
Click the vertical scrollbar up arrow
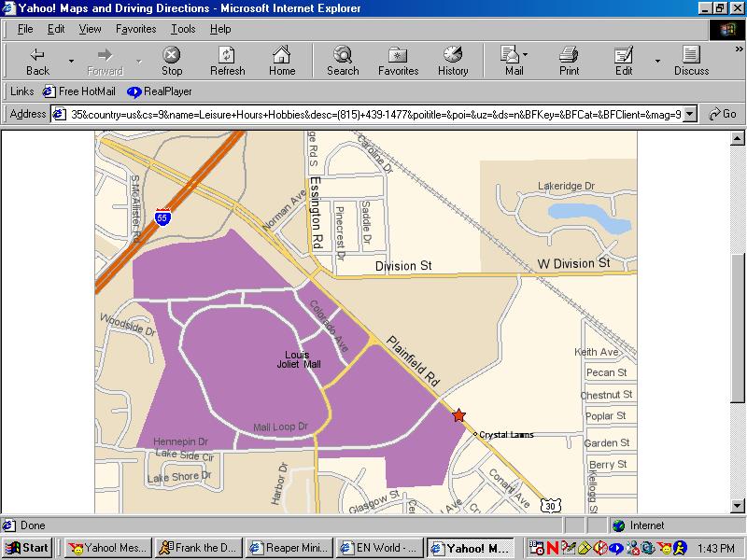[x=738, y=138]
